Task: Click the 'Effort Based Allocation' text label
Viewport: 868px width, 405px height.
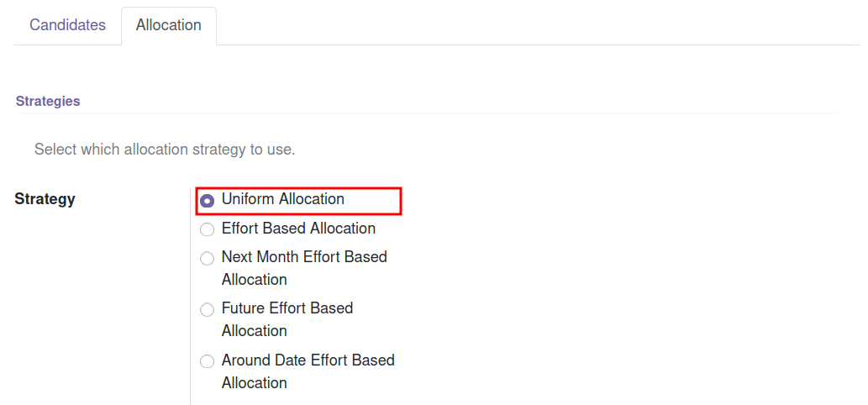Action: (x=298, y=229)
